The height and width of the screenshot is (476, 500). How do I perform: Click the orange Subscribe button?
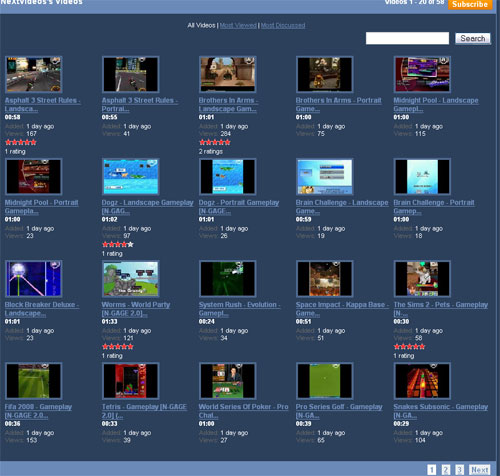pos(470,4)
